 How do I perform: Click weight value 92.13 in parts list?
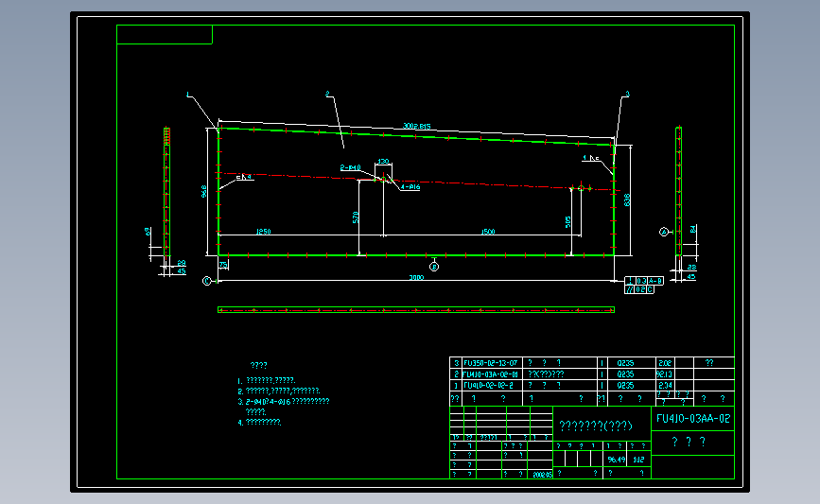pyautogui.click(x=664, y=374)
